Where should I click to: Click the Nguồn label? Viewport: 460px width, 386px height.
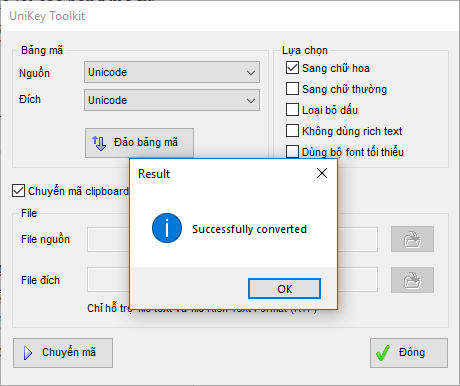(34, 73)
